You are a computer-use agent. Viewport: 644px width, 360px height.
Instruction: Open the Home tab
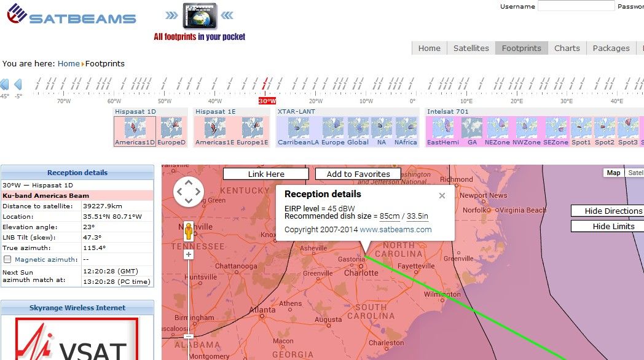[429, 48]
